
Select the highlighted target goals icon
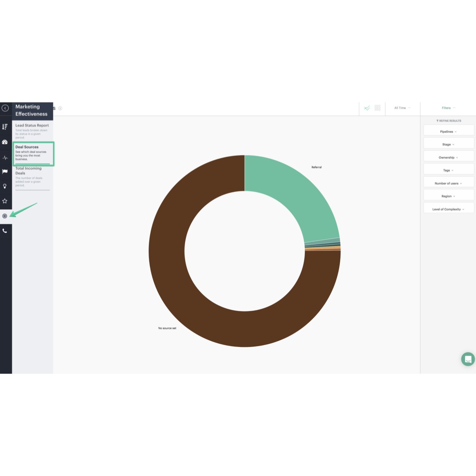point(5,216)
